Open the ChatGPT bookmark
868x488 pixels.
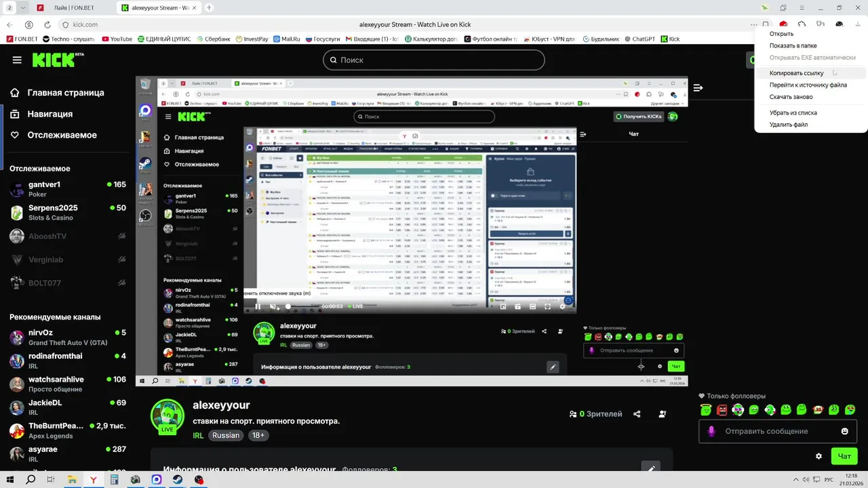pyautogui.click(x=639, y=39)
